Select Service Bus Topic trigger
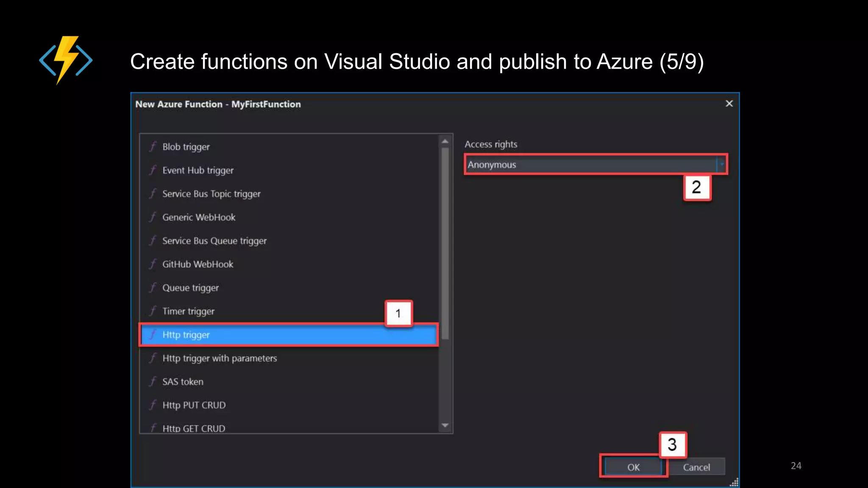Image resolution: width=868 pixels, height=488 pixels. 290,194
